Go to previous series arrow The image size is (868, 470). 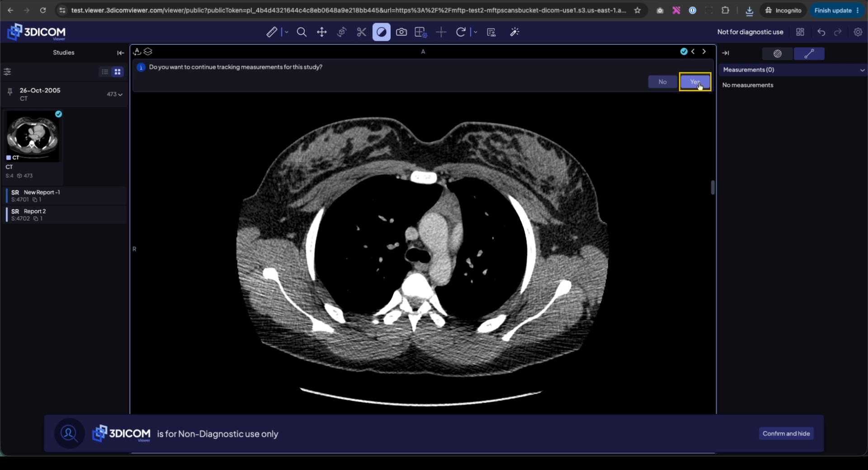click(693, 52)
